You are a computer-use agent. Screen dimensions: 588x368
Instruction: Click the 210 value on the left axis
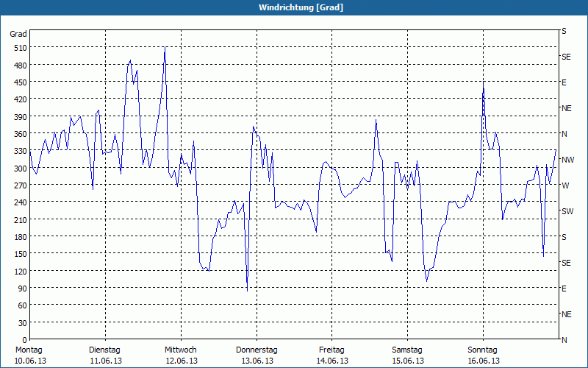21,219
